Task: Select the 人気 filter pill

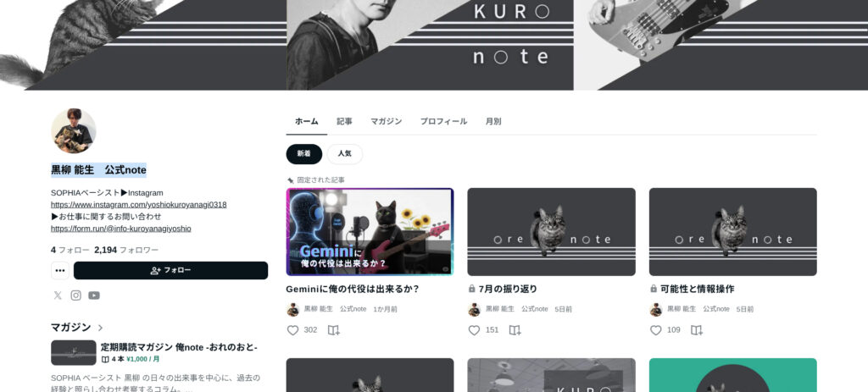Action: coord(345,154)
